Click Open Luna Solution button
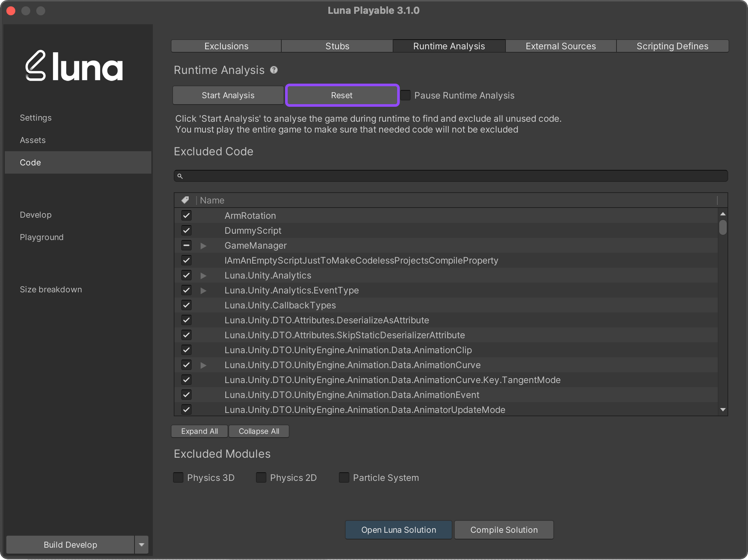 pyautogui.click(x=399, y=530)
